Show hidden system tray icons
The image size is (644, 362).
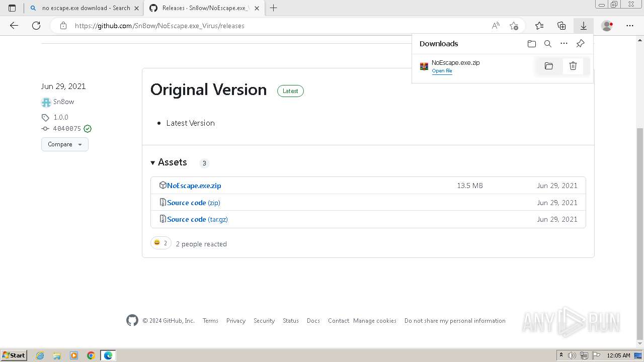(x=561, y=355)
